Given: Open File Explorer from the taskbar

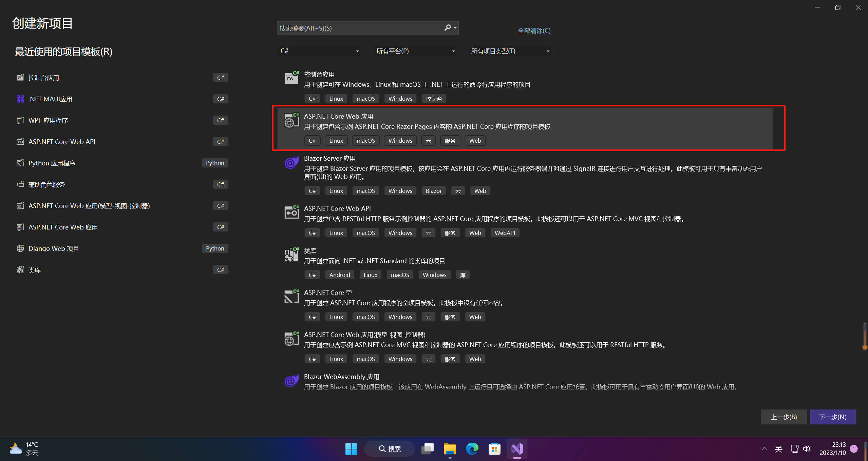Looking at the screenshot, I should click(449, 449).
